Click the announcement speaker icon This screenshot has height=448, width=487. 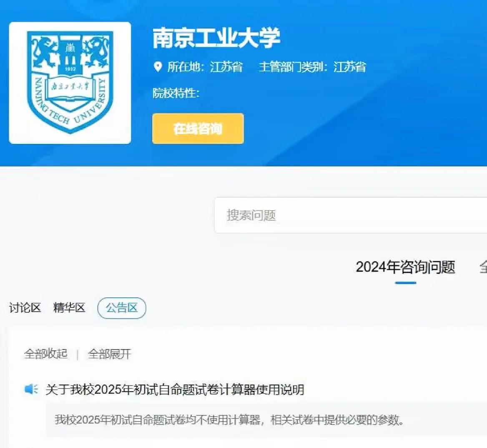tap(31, 389)
